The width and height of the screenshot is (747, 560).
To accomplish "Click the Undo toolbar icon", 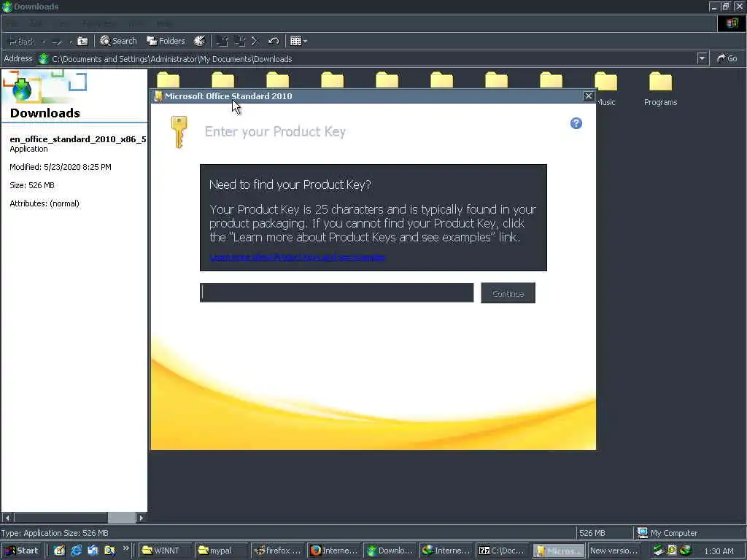I will (x=273, y=42).
